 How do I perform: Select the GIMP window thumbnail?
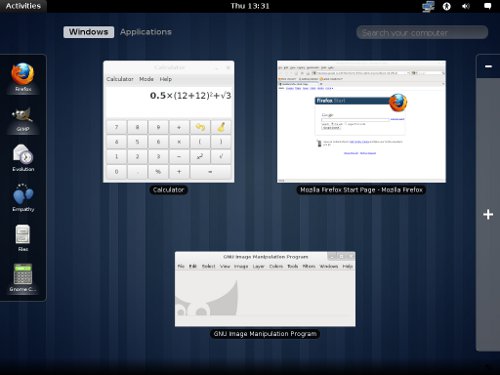(x=265, y=289)
